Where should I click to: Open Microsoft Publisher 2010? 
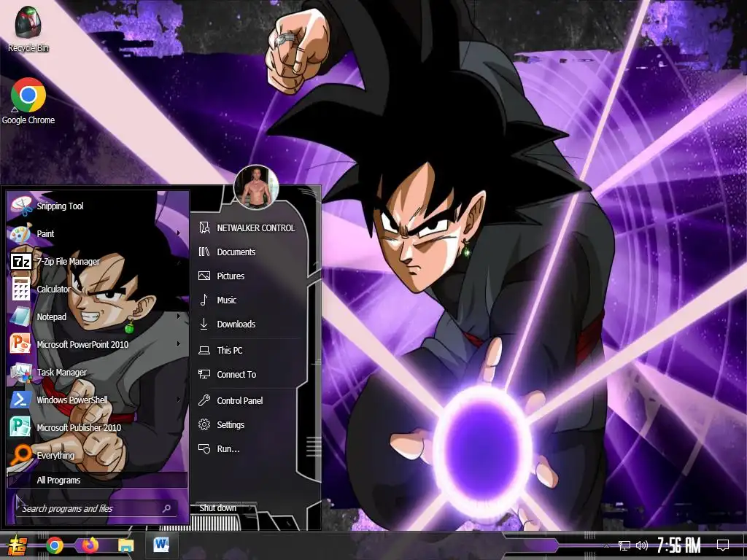click(x=96, y=427)
